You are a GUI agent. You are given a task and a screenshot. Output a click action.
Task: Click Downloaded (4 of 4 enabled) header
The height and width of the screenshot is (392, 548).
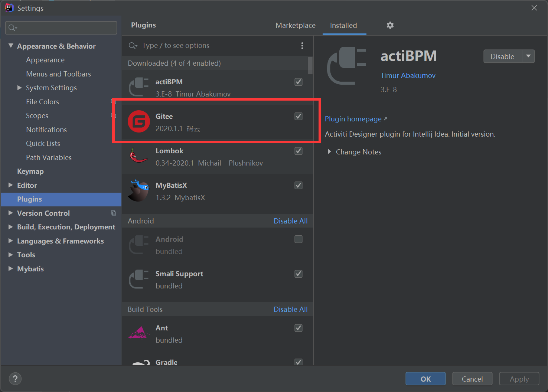[x=174, y=63]
